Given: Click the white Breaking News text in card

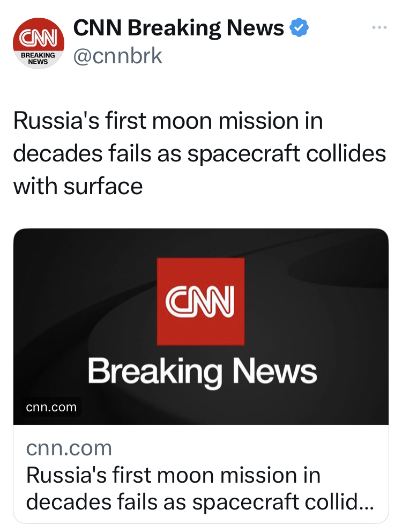Looking at the screenshot, I should click(x=202, y=371).
